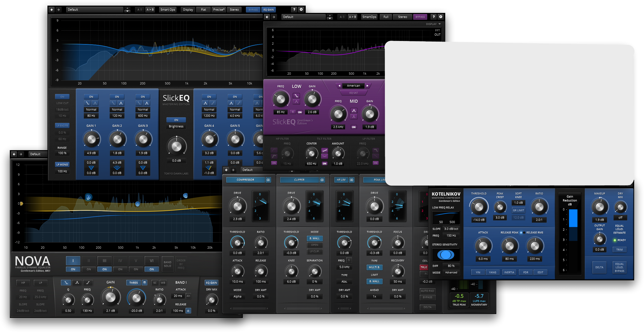Image resolution: width=644 pixels, height=332 pixels.
Task: Toggle the TRUE ceiling button in Limiter
Action: 424,267
